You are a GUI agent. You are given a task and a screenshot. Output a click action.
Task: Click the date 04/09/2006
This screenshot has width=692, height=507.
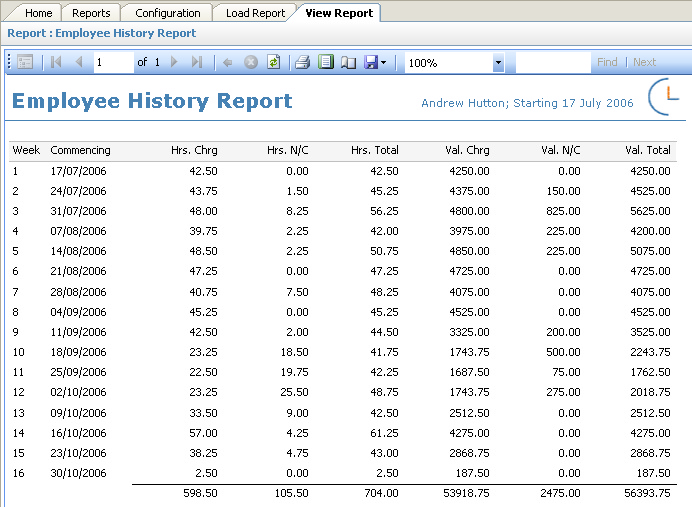78,312
